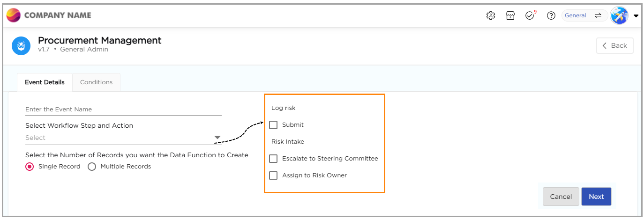Expand the Workflow Step and Action dropdown
Viewport: 644px width, 219px height.
[x=217, y=138]
